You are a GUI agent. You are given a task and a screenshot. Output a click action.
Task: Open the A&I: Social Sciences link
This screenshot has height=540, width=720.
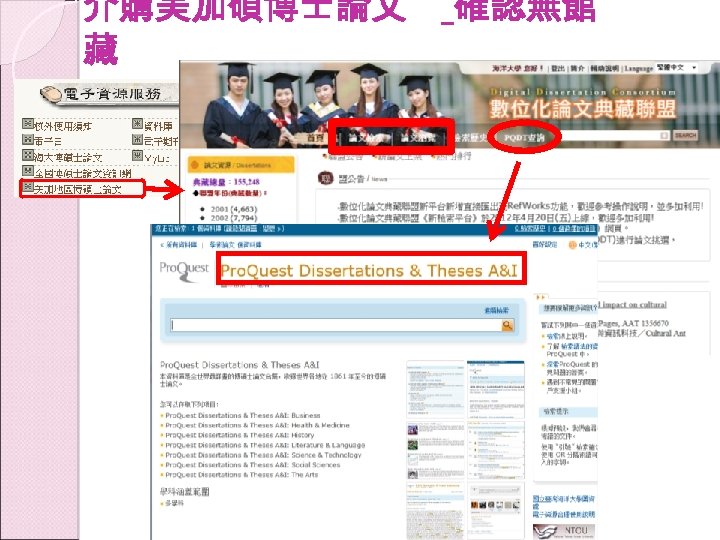(253, 465)
